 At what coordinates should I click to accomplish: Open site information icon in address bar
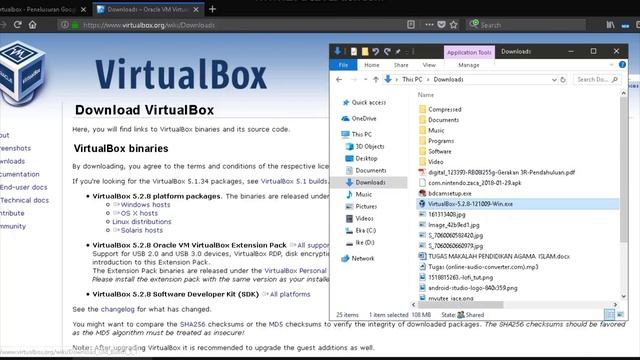click(64, 25)
